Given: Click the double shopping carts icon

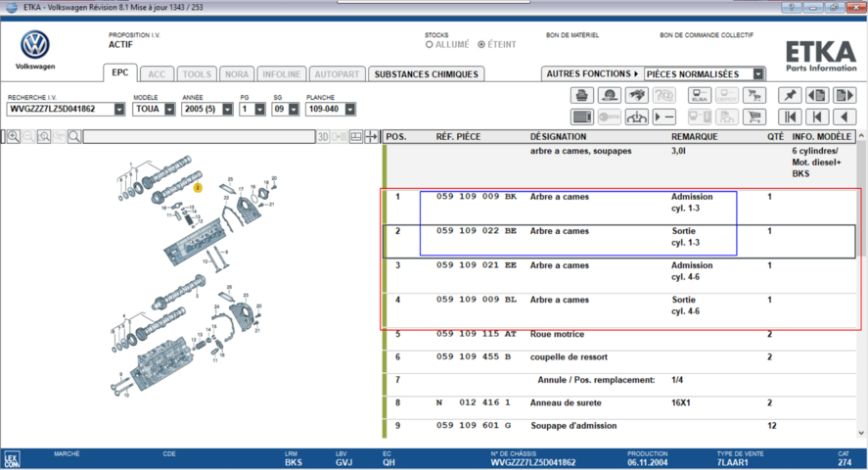Looking at the screenshot, I should [754, 95].
